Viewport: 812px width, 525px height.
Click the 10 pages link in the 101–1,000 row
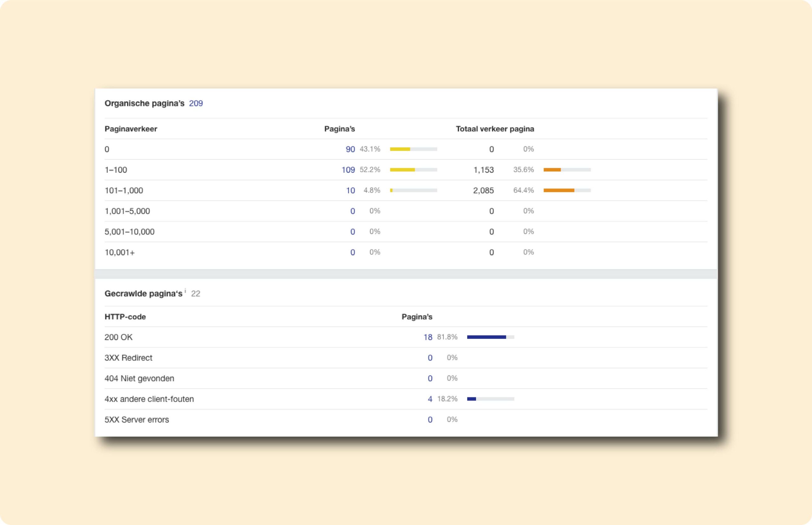350,190
